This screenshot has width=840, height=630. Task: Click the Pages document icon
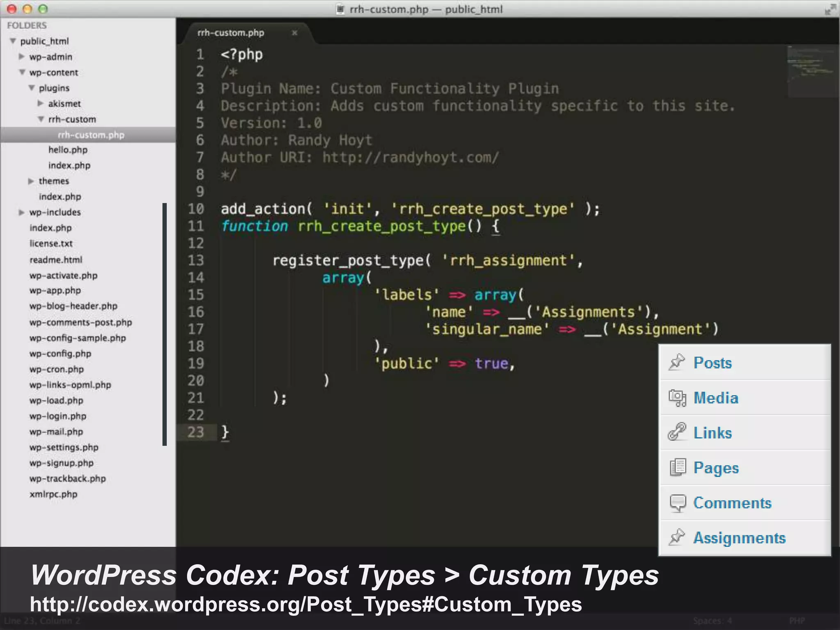[x=678, y=467]
